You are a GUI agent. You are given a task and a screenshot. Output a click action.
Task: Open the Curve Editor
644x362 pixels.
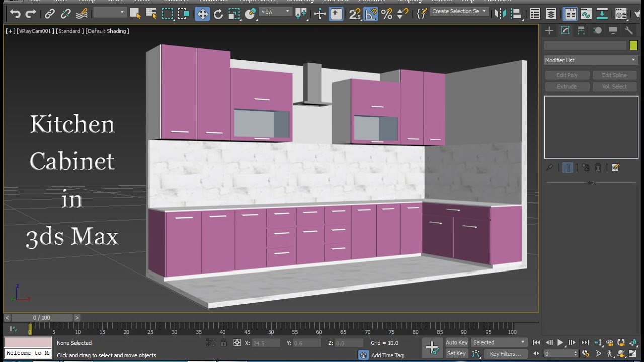(x=586, y=14)
